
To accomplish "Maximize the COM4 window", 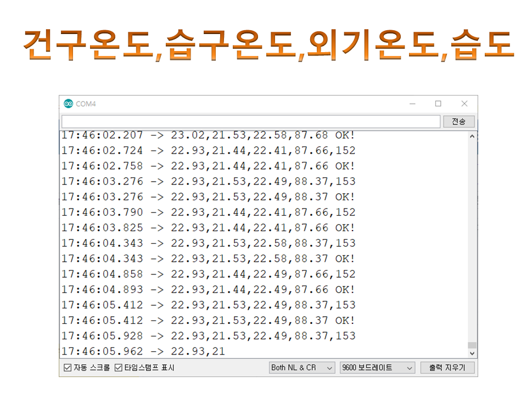I will [438, 104].
